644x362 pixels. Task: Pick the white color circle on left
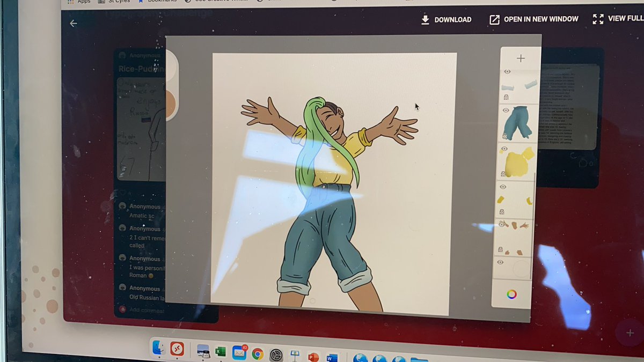[x=171, y=67]
